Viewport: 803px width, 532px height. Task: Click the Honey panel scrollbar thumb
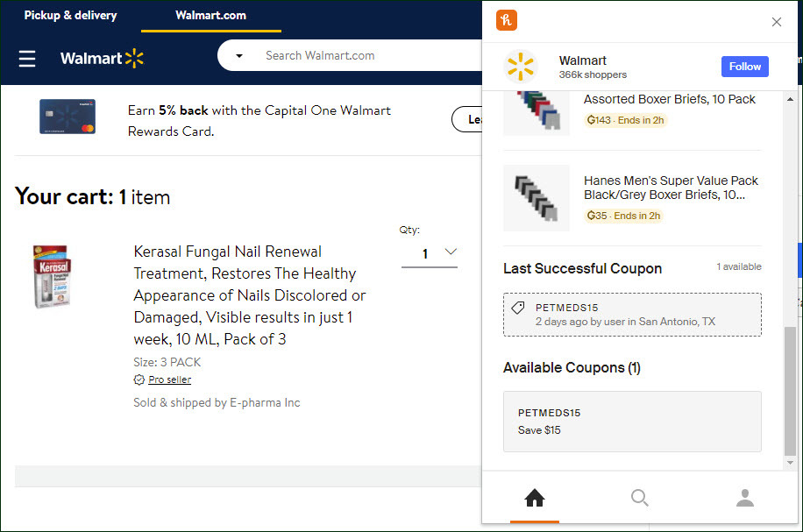click(790, 390)
